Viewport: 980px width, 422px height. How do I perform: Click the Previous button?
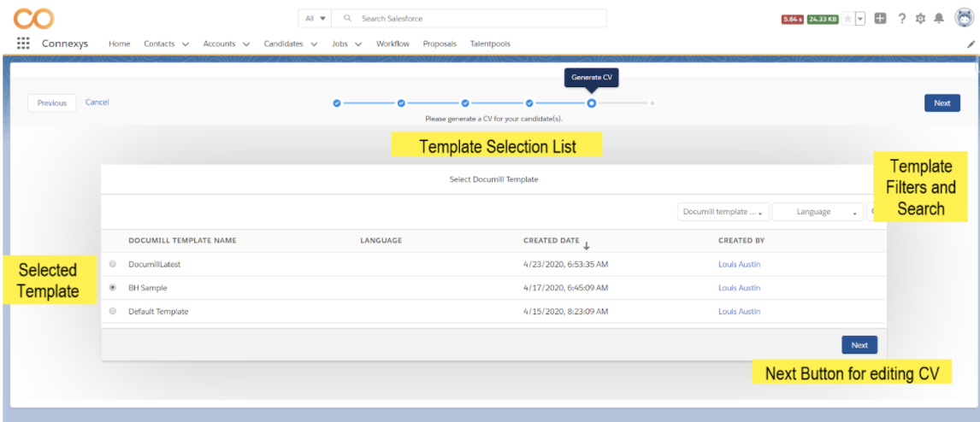coord(52,103)
